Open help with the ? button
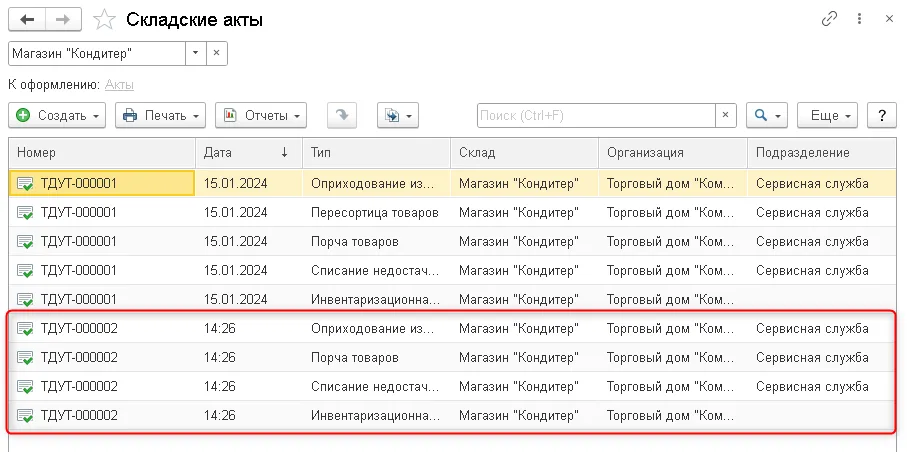This screenshot has height=452, width=907. click(882, 115)
